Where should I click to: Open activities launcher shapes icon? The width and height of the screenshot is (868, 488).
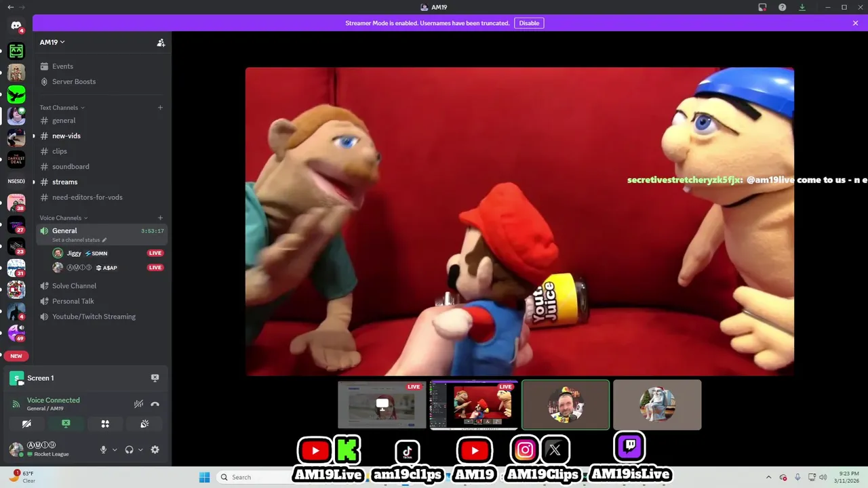(105, 424)
